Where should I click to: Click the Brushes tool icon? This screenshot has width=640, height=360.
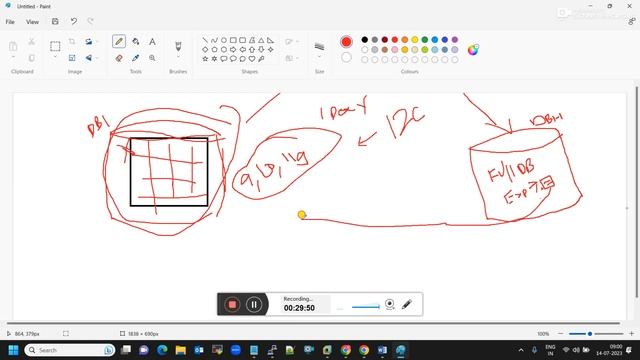pos(178,46)
